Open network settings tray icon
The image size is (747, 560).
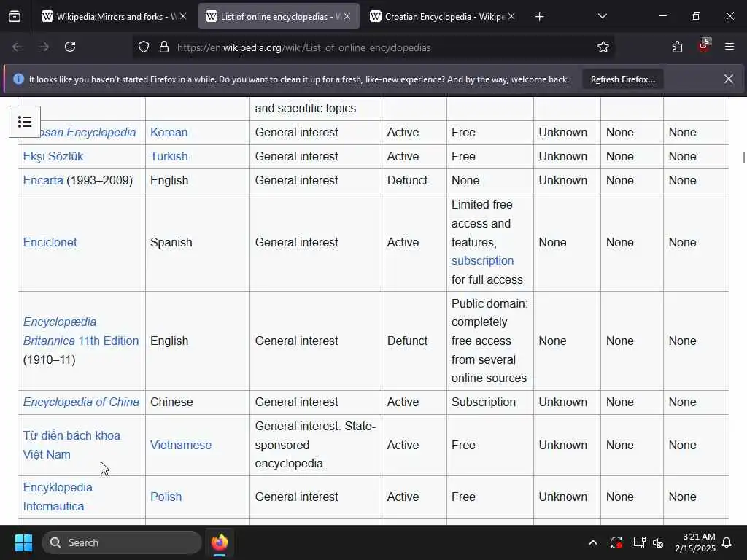coord(639,542)
